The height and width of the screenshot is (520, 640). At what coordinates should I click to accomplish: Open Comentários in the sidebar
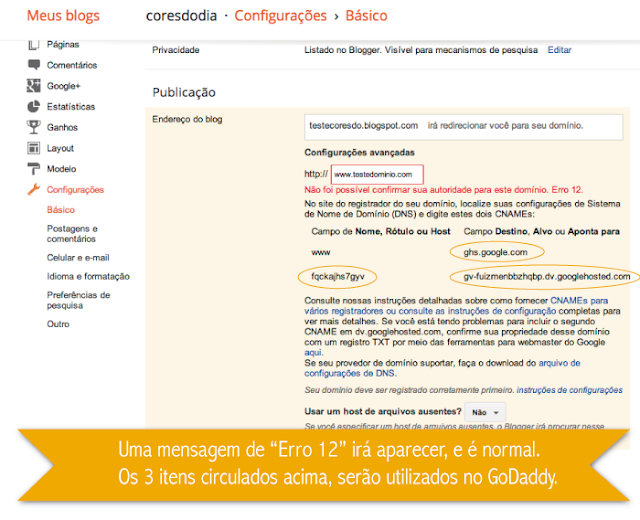point(72,65)
